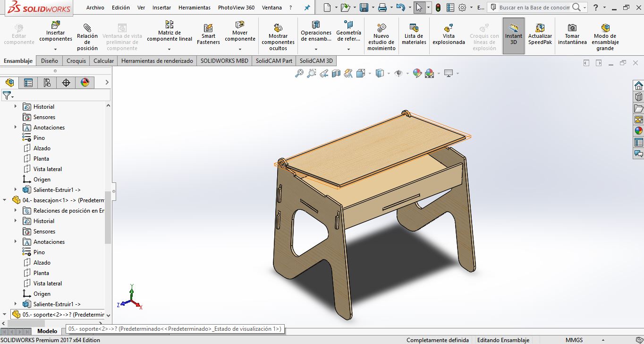
Task: Switch to the Croquis tab
Action: coord(76,60)
